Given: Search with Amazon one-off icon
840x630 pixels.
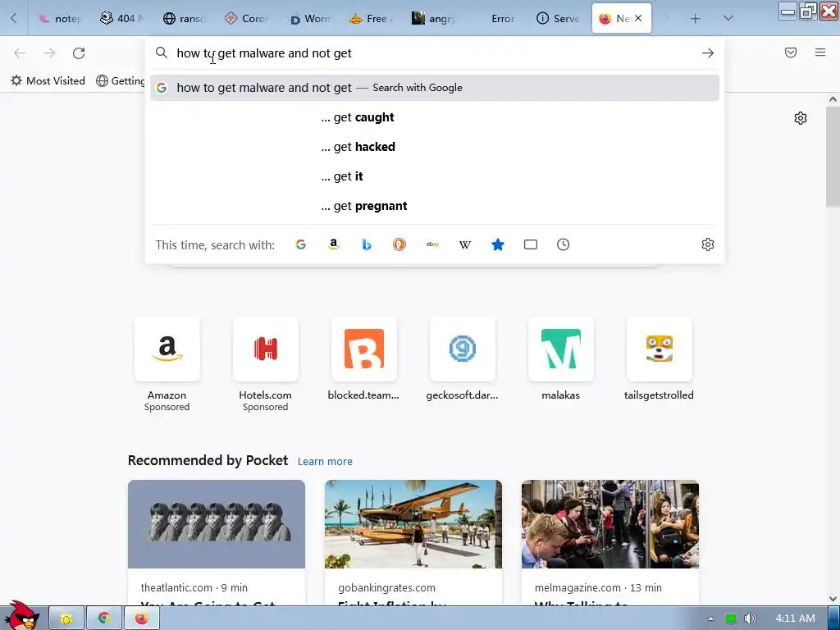Looking at the screenshot, I should 334,244.
